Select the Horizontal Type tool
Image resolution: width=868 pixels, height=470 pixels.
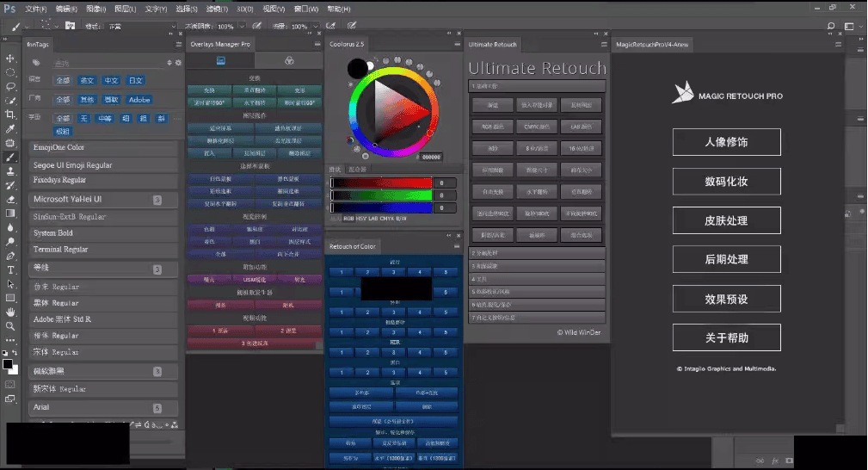tap(11, 269)
